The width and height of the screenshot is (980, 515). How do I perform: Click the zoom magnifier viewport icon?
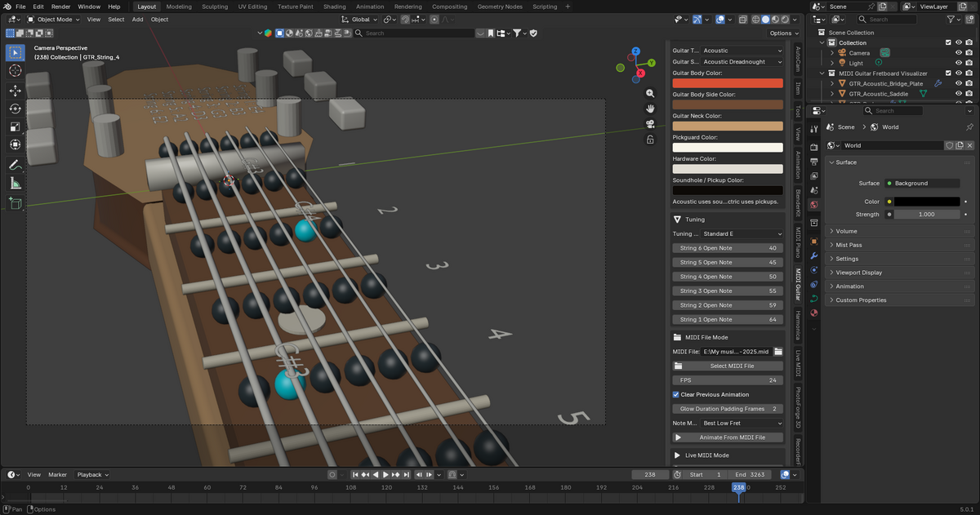[650, 94]
